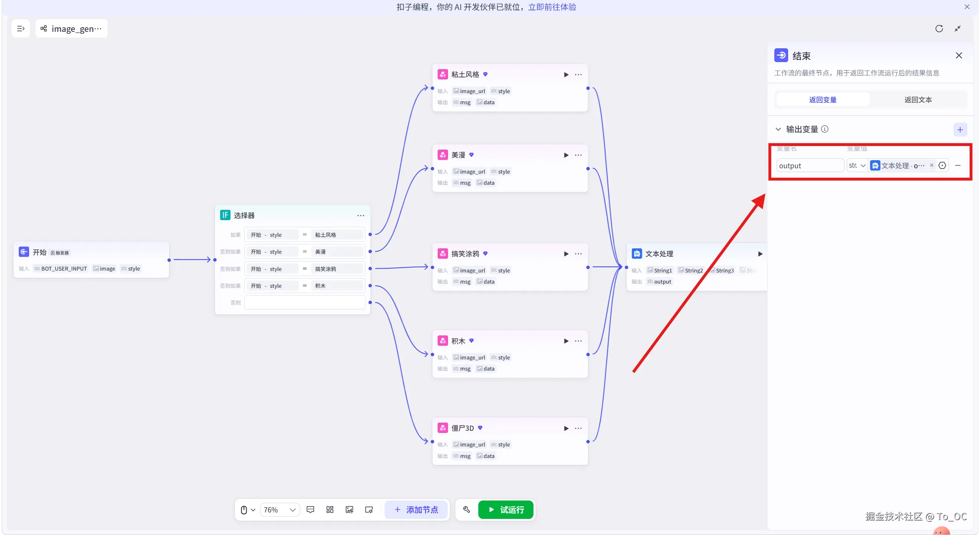Edit the output variable name field

tap(810, 166)
